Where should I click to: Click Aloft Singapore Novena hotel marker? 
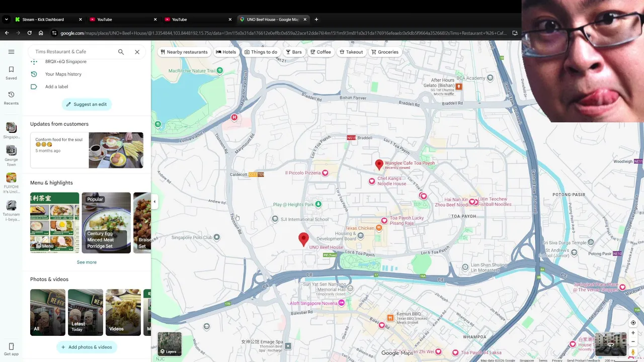pos(342,303)
